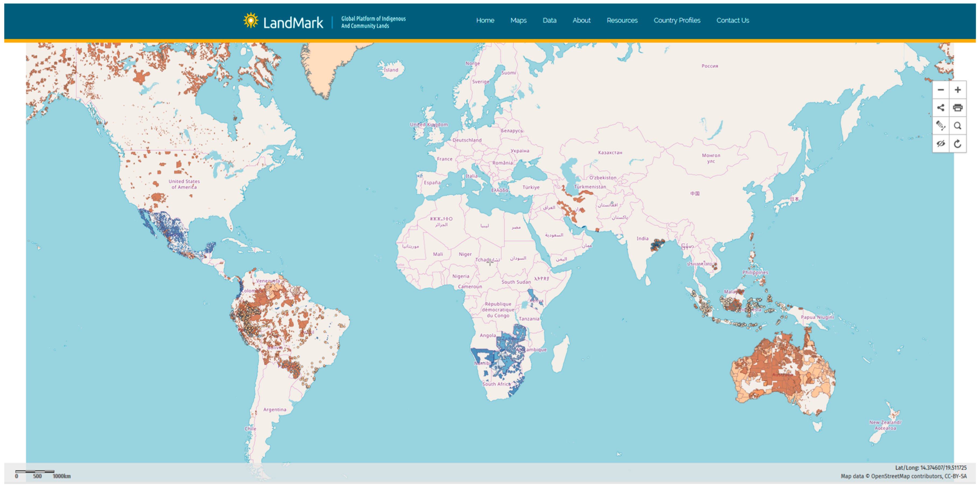Image resolution: width=980 pixels, height=489 pixels.
Task: Open the map search tool
Action: (x=958, y=126)
